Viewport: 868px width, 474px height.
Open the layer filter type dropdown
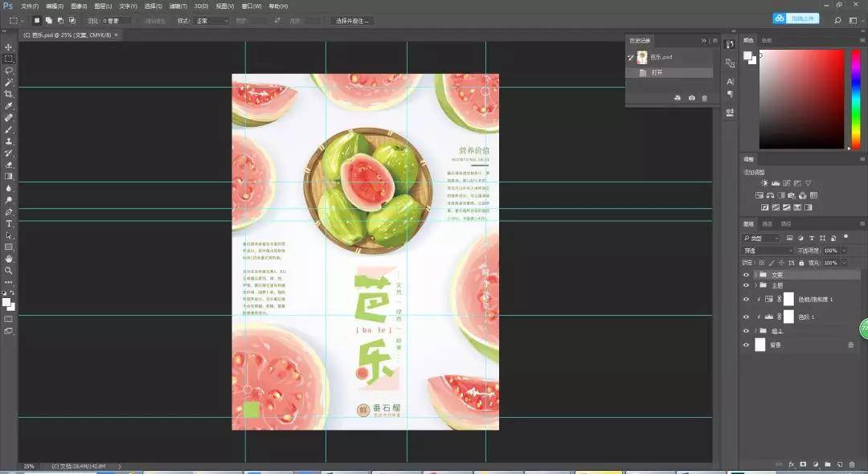[760, 239]
